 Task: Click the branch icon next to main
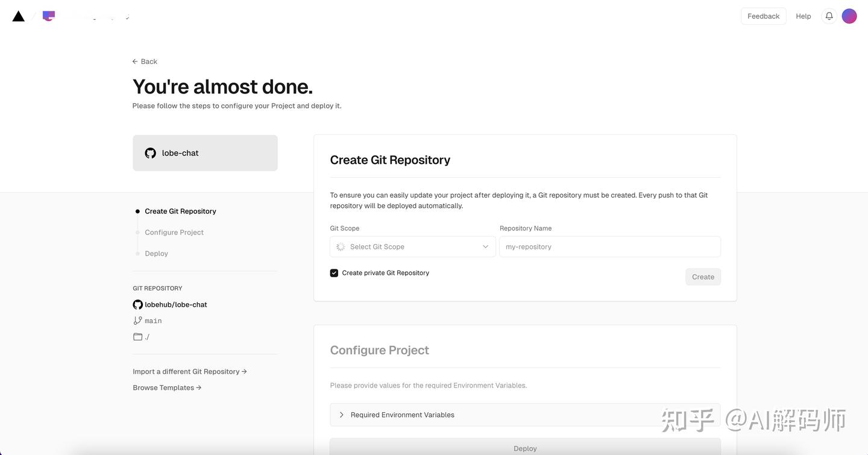pos(137,321)
